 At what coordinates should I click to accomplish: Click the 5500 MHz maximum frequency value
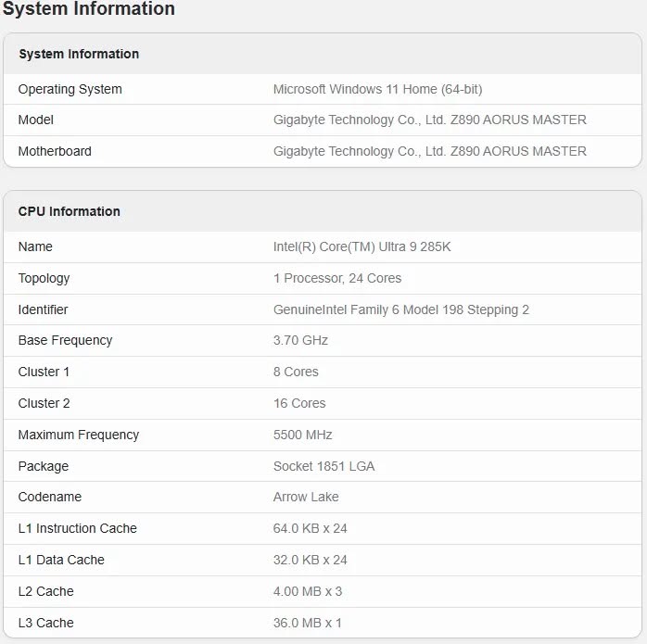pyautogui.click(x=302, y=436)
